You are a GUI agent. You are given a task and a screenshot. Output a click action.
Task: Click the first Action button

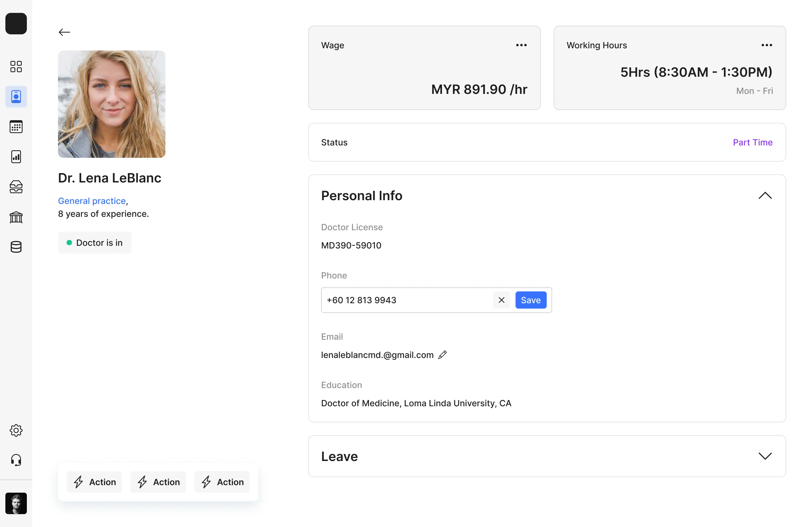(94, 482)
